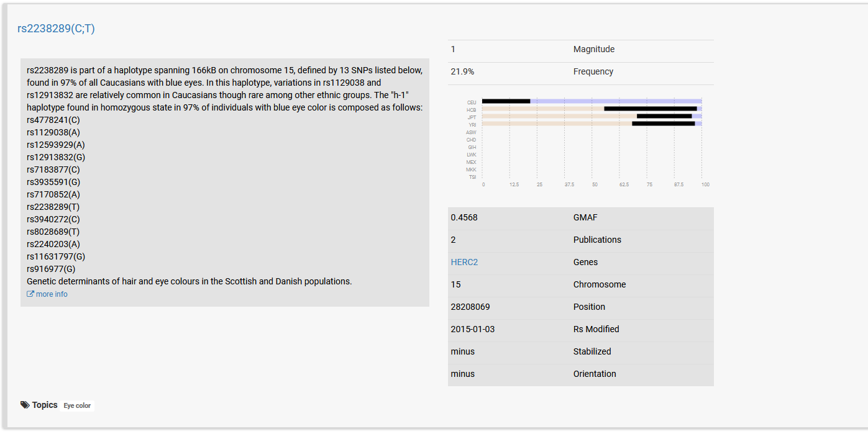The width and height of the screenshot is (868, 434).
Task: Open the HERC2 gene link
Action: click(464, 262)
